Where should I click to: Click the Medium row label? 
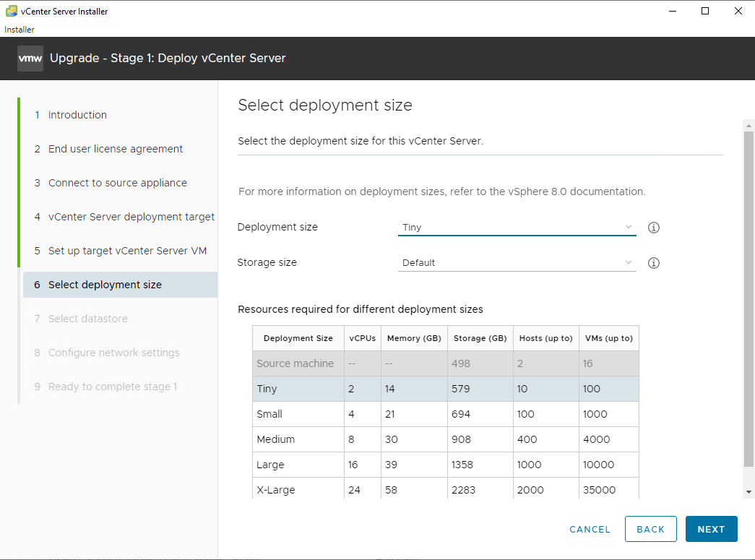pyautogui.click(x=275, y=439)
